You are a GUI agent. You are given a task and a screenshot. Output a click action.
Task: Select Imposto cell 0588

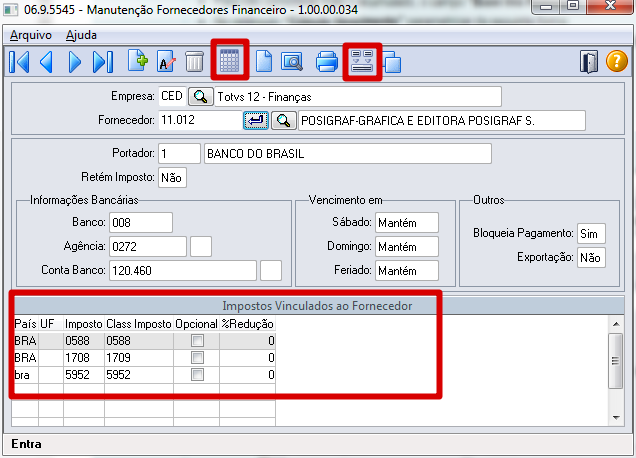84,341
